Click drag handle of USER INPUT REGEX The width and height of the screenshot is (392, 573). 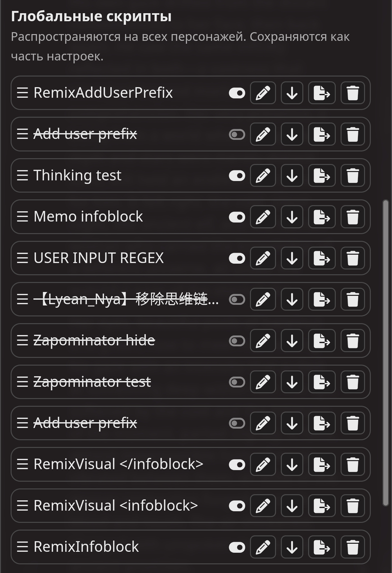pos(22,258)
